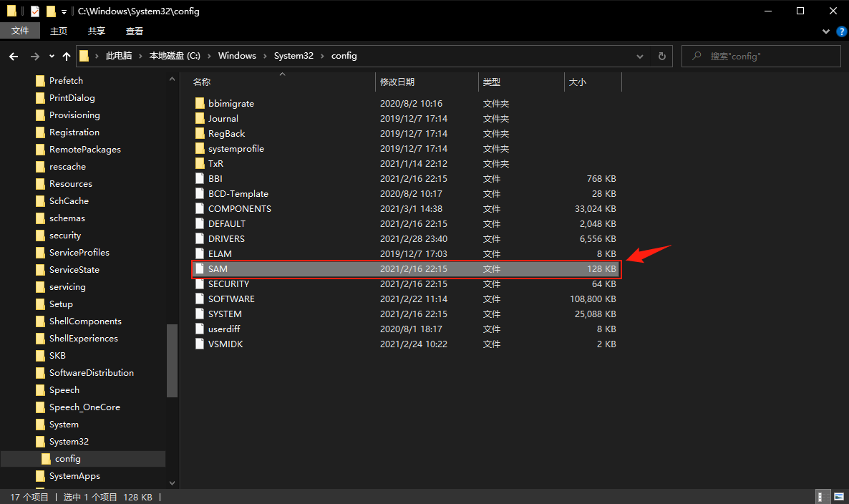Select the SOFTWARE file icon
This screenshot has width=849, height=504.
coord(200,299)
